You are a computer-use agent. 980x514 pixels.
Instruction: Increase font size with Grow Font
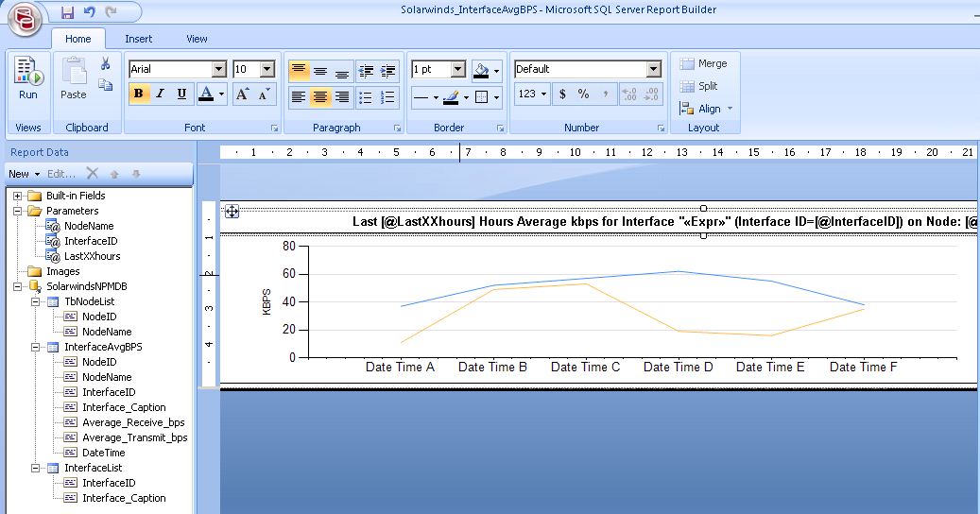tap(243, 94)
